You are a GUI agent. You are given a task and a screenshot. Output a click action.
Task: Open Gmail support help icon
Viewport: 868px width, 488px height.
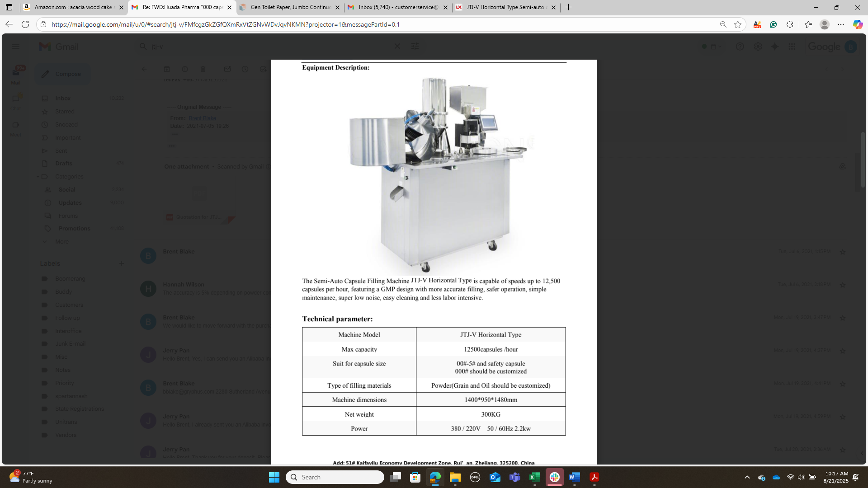tap(740, 47)
